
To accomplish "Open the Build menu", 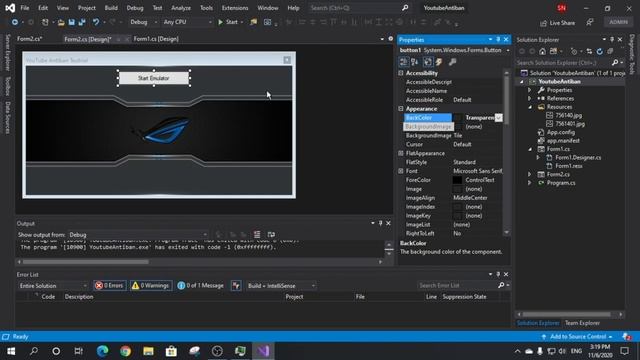I will tap(111, 8).
